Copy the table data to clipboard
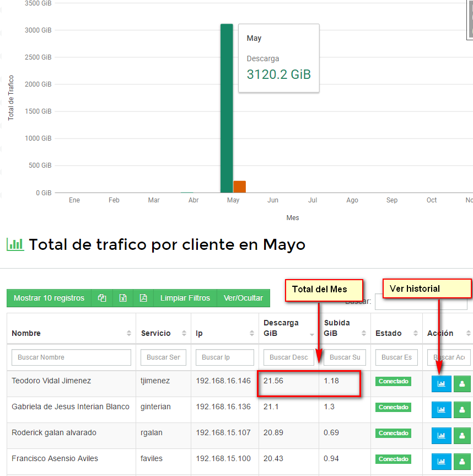This screenshot has height=476, width=473. pyautogui.click(x=102, y=298)
